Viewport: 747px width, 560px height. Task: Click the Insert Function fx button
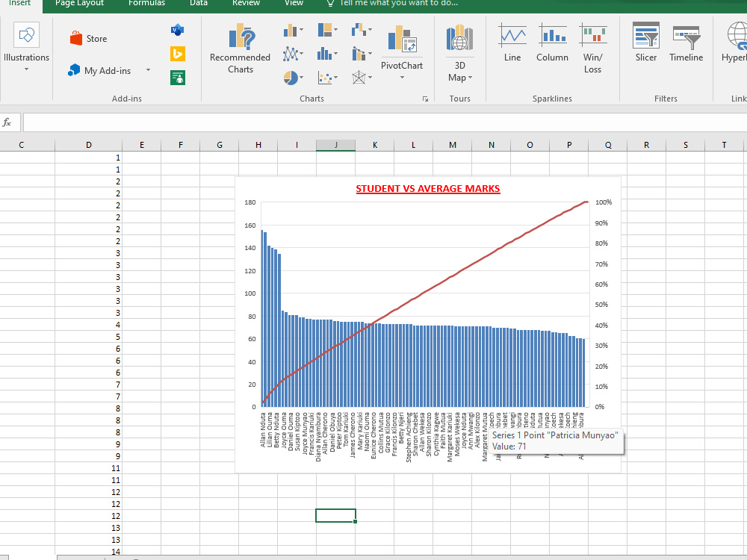(7, 122)
